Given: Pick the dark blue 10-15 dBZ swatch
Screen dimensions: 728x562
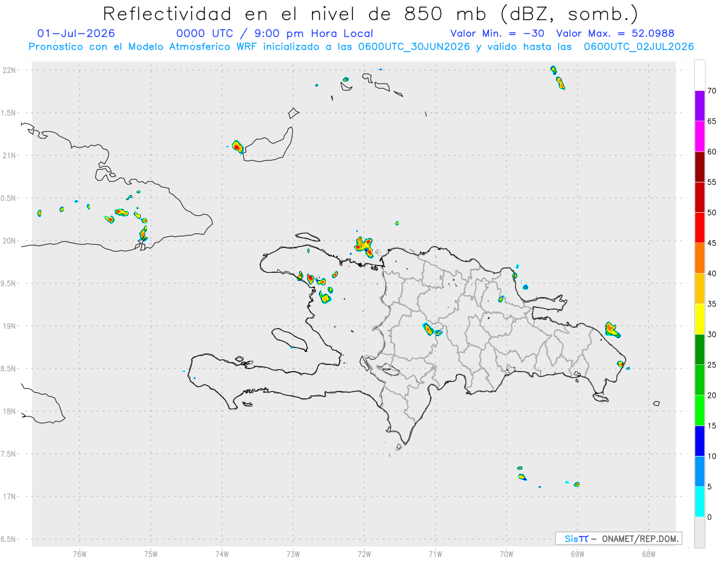Looking at the screenshot, I should coord(699,441).
